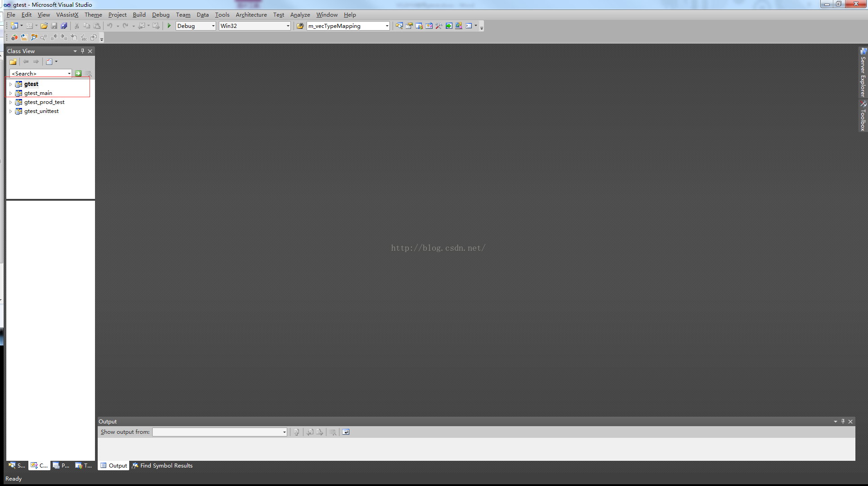Expand the gtest project node
Image resolution: width=868 pixels, height=486 pixels.
coord(11,84)
